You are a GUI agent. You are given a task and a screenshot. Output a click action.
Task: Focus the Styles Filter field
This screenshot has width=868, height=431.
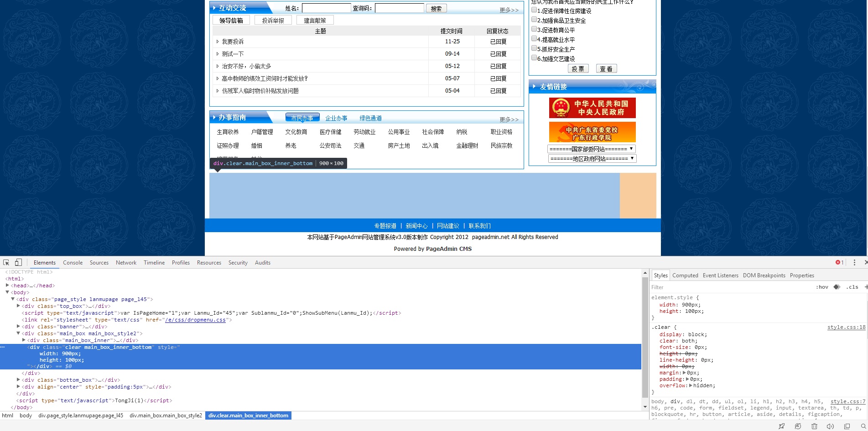click(x=730, y=287)
